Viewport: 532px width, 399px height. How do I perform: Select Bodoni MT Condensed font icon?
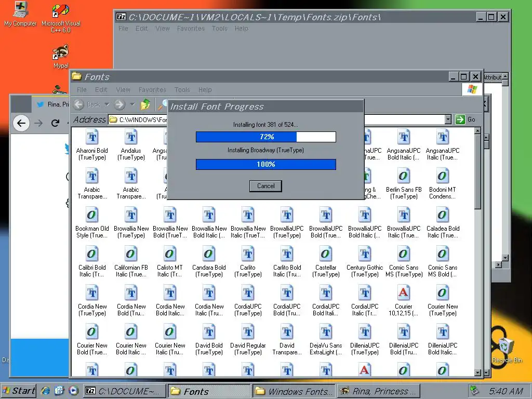click(443, 176)
